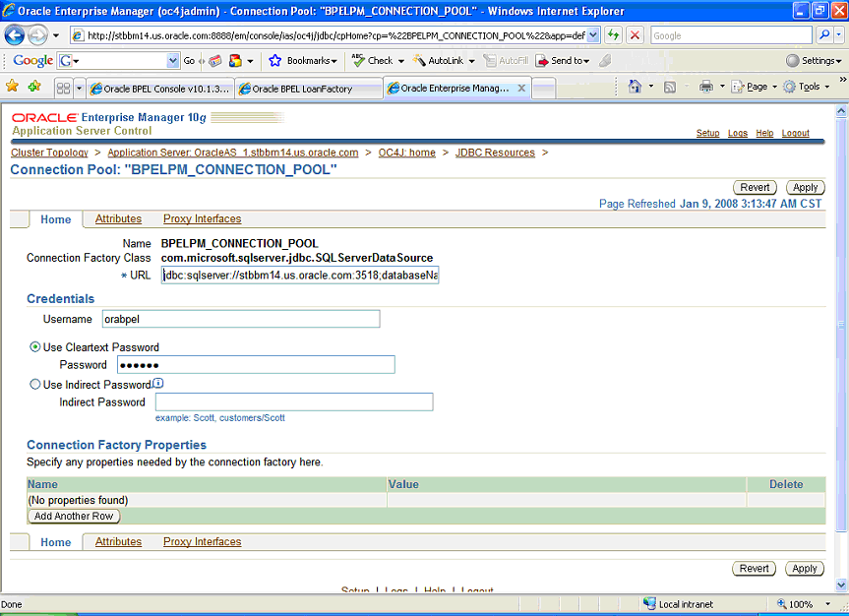Follow the Cluster Topology breadcrumb link
The height and width of the screenshot is (616, 849).
pyautogui.click(x=49, y=153)
